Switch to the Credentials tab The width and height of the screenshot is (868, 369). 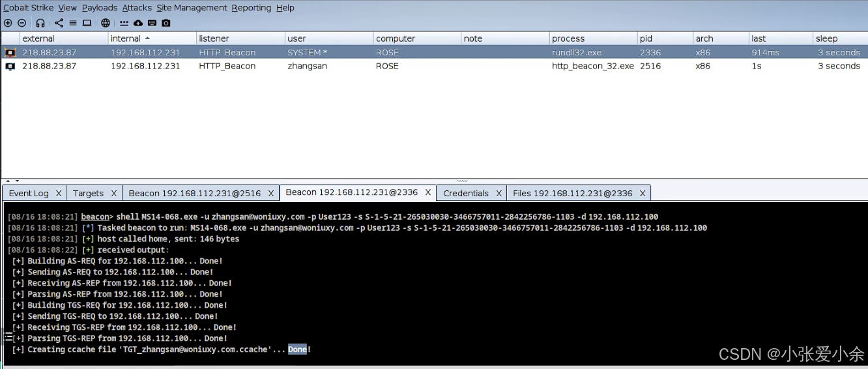(x=466, y=193)
